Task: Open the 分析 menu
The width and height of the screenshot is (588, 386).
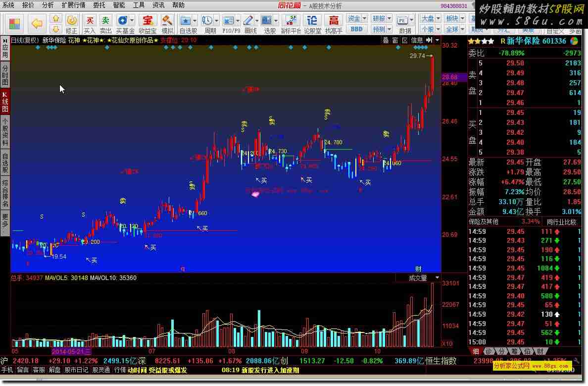Action: tap(48, 5)
